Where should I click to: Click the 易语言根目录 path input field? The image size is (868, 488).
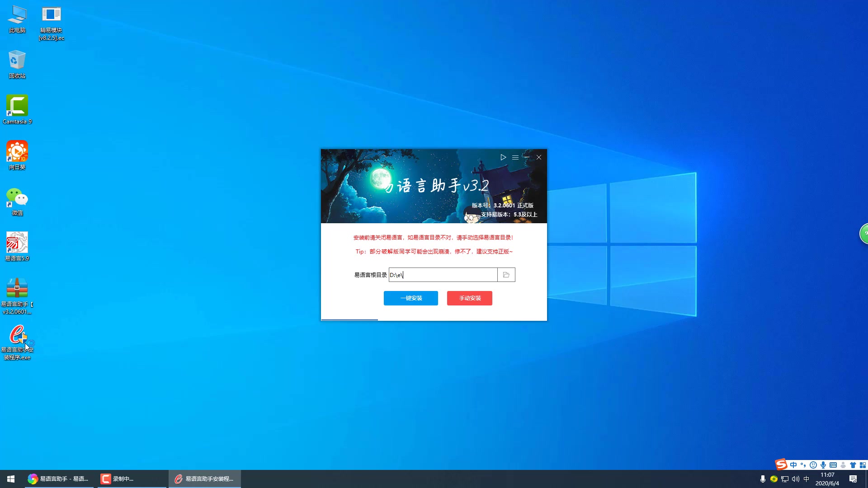[443, 275]
